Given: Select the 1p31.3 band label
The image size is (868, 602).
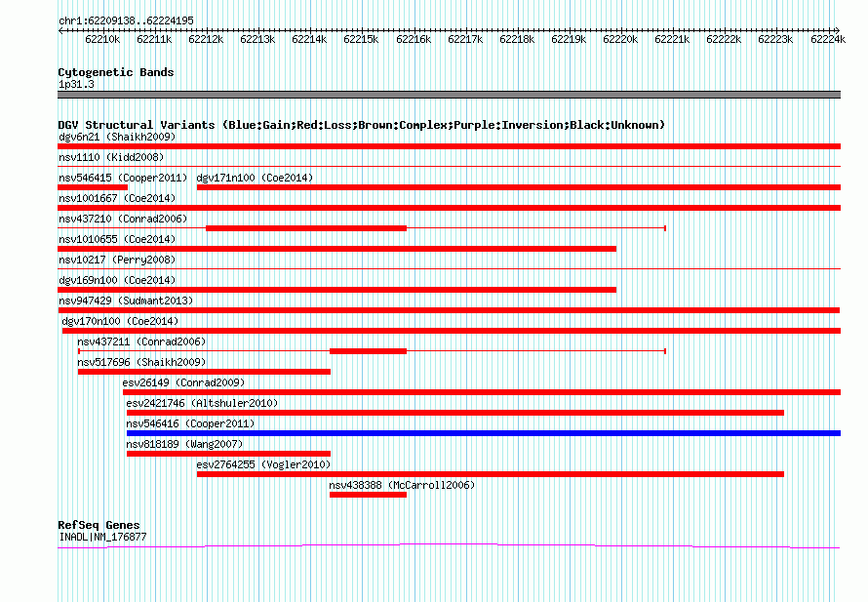Looking at the screenshot, I should click(76, 84).
